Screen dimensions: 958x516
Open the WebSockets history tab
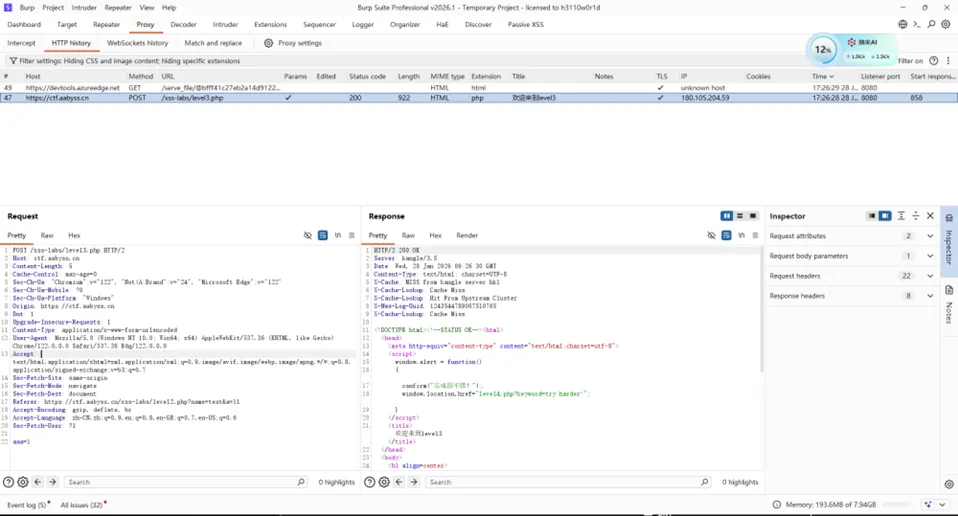tap(137, 43)
